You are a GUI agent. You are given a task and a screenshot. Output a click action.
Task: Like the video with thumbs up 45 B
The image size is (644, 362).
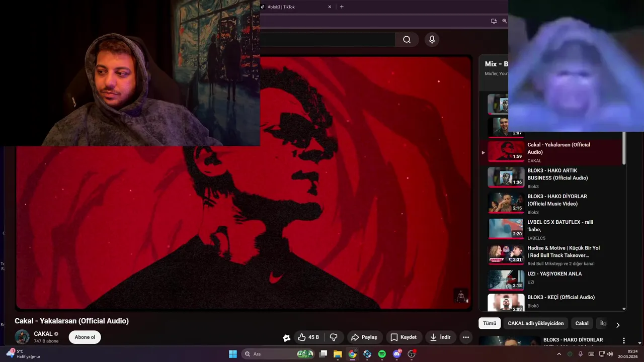(x=308, y=337)
